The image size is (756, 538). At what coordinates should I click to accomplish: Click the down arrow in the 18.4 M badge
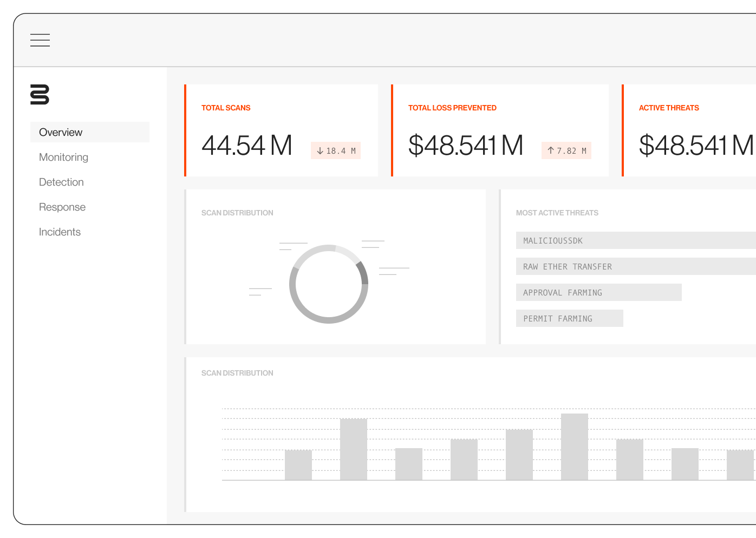[x=321, y=150]
